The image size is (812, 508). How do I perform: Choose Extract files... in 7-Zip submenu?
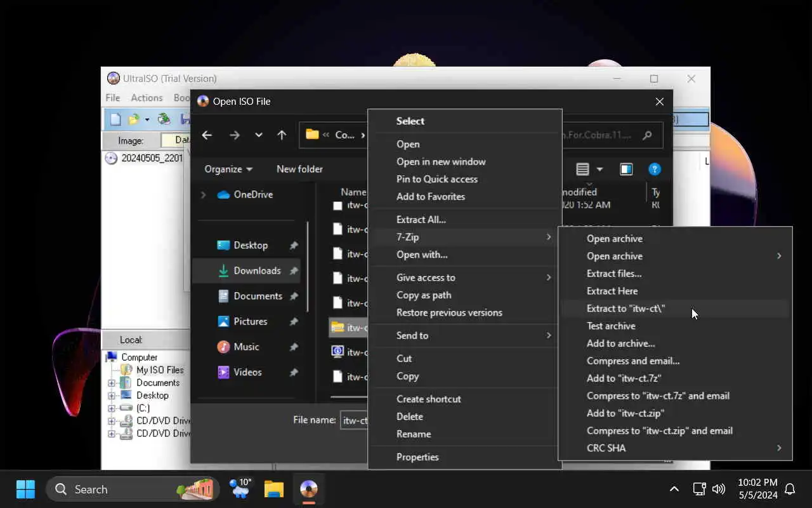tap(675, 274)
